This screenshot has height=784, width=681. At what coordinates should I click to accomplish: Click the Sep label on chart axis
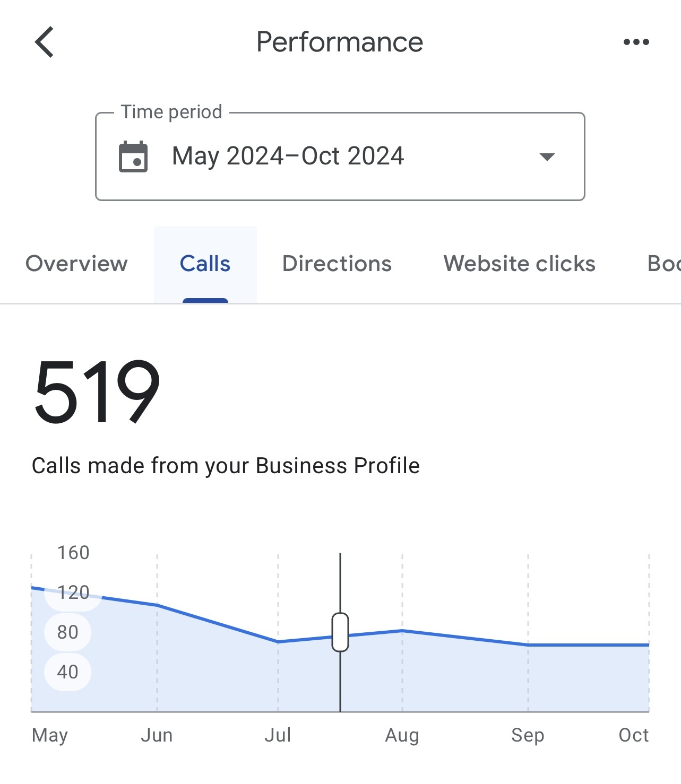pyautogui.click(x=528, y=735)
